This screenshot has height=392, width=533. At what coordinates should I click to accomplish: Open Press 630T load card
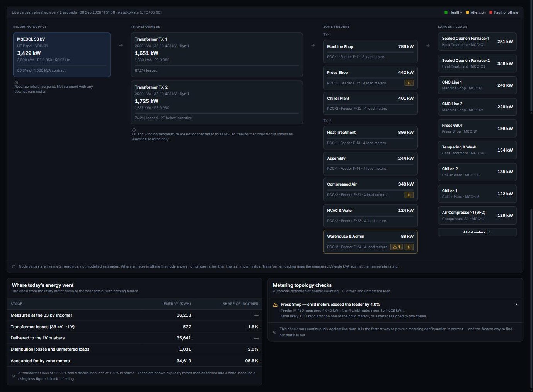477,128
